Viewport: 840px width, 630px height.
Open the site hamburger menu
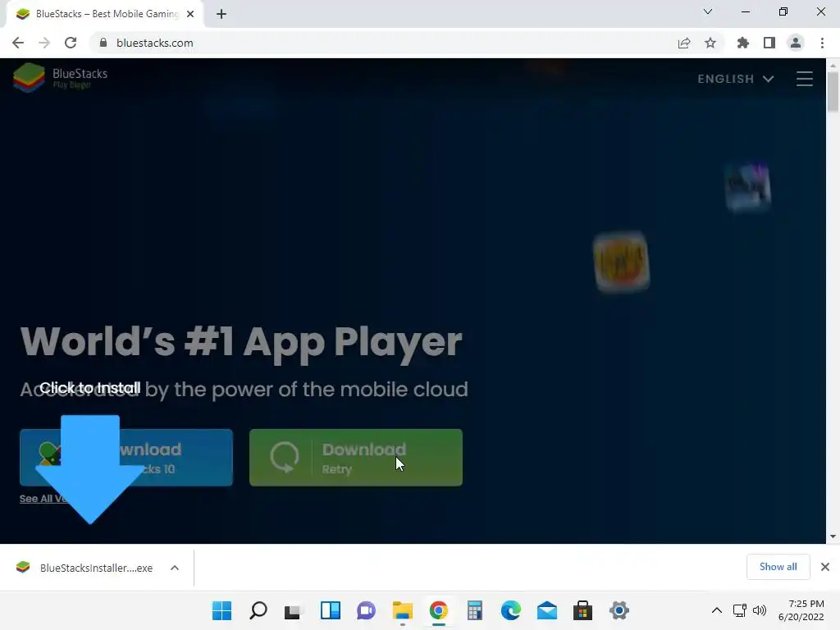pyautogui.click(x=805, y=79)
